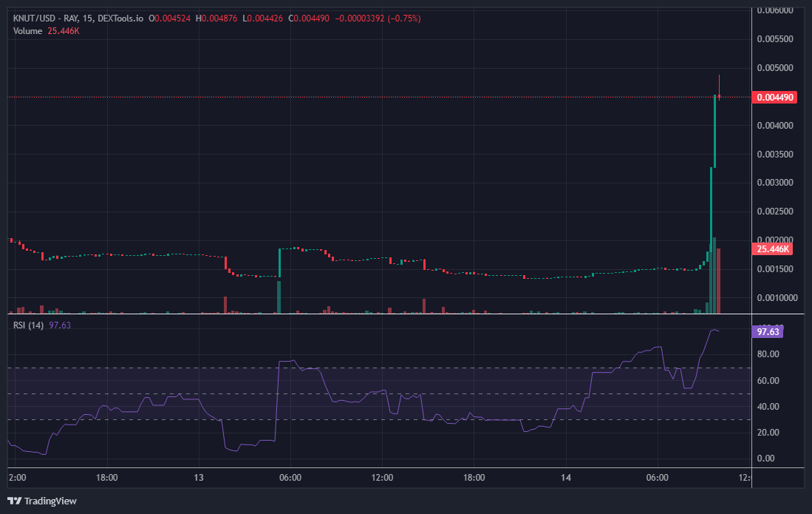The height and width of the screenshot is (514, 812).
Task: Click the RSI (14) indicator label
Action: click(x=28, y=325)
